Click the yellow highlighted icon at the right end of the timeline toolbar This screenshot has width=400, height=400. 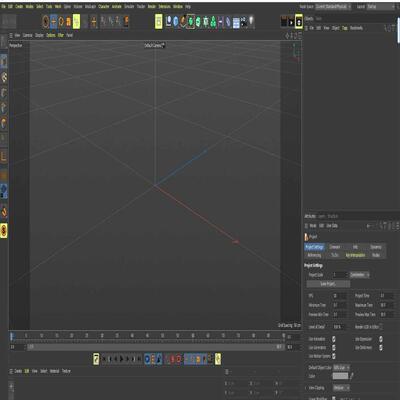(218, 359)
